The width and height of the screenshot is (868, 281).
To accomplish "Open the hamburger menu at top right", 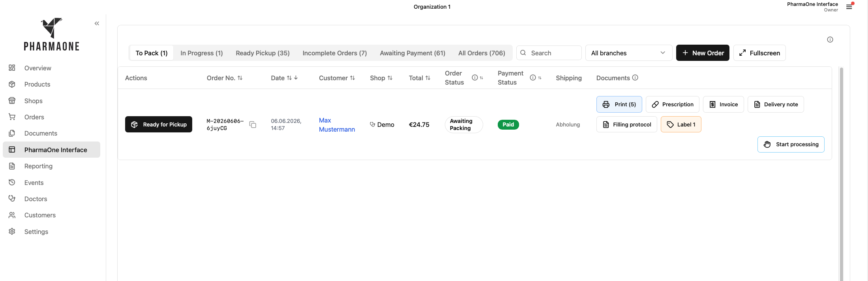I will point(849,7).
